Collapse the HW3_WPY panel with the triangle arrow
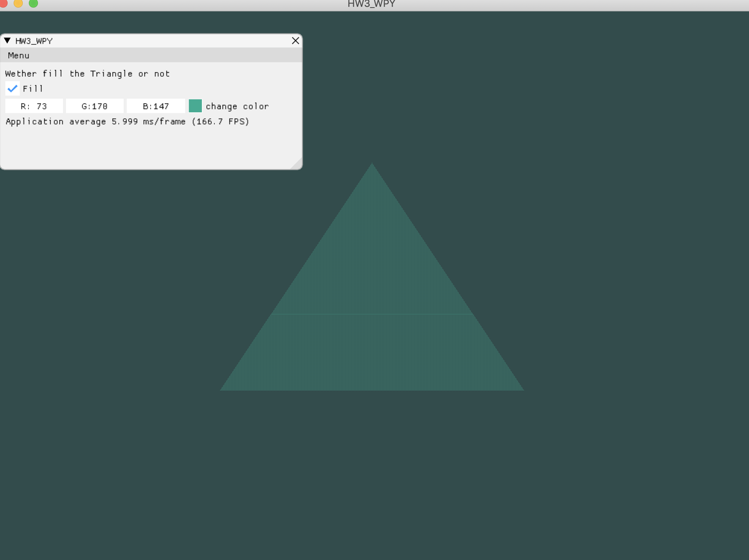 (7, 41)
